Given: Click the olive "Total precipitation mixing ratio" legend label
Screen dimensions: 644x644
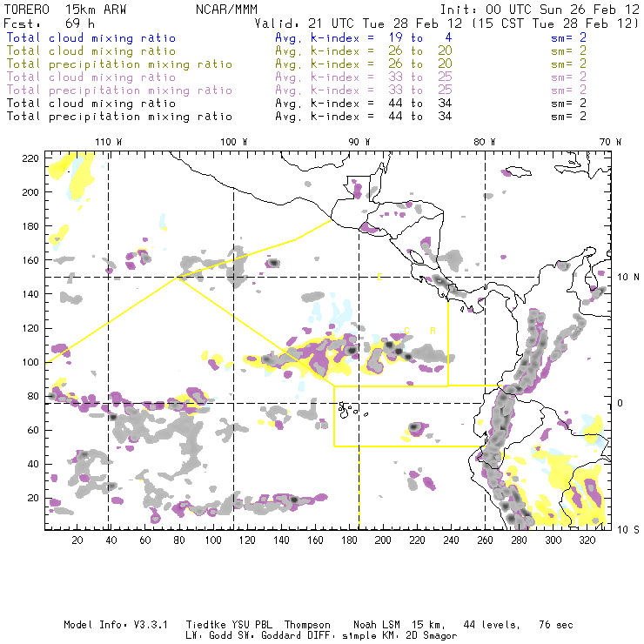Looking at the screenshot, I should (x=119, y=64).
